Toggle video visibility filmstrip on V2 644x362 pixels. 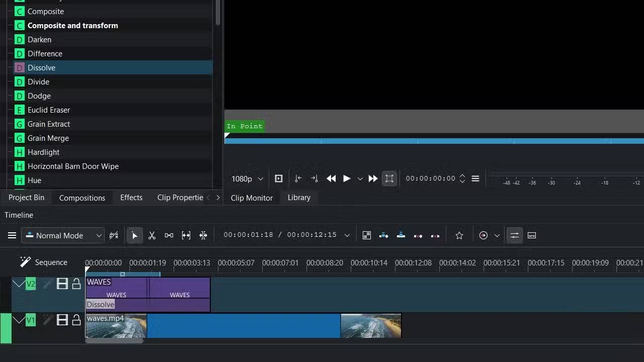[x=62, y=284]
